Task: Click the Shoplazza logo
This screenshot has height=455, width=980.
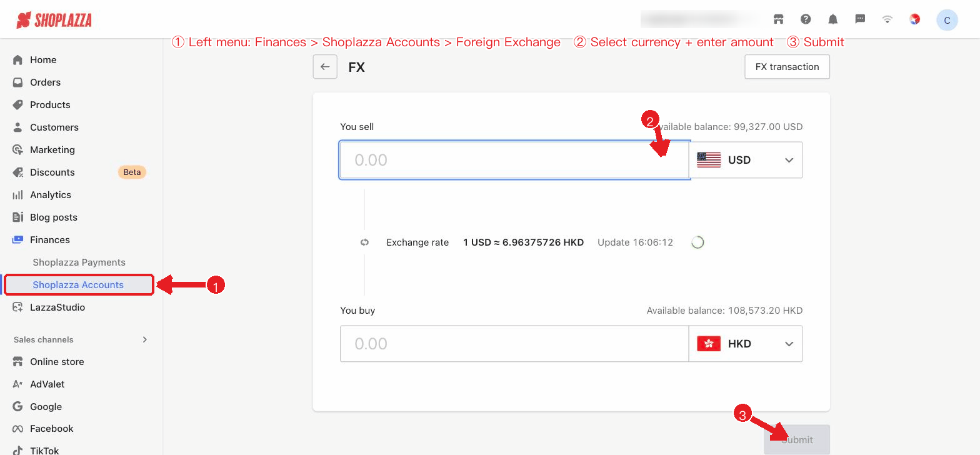Action: (54, 20)
